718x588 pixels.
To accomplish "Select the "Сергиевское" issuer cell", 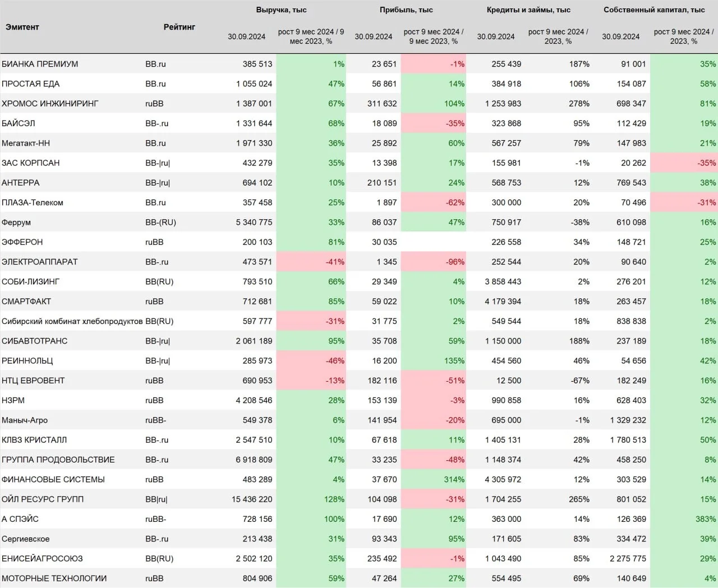I will (26, 539).
